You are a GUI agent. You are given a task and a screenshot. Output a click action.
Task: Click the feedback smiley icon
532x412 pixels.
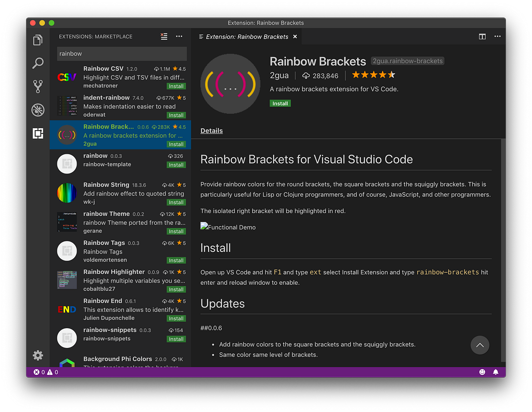click(x=482, y=372)
